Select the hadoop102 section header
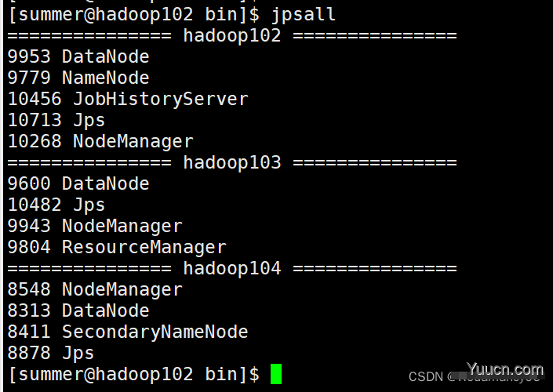553x392 pixels. point(232,35)
